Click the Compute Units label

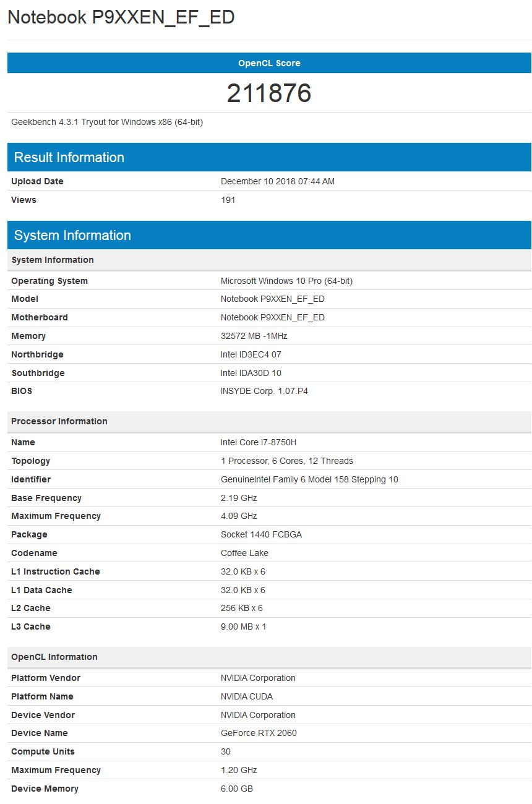point(43,751)
